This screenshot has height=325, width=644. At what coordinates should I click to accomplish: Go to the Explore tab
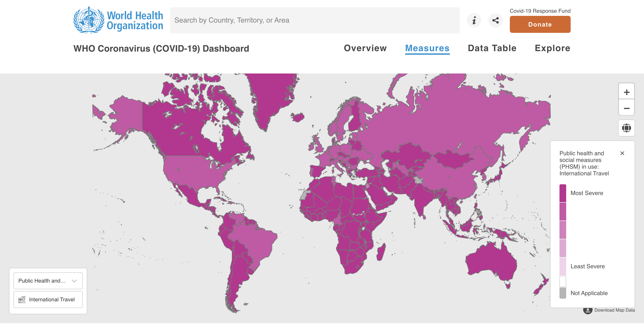552,48
